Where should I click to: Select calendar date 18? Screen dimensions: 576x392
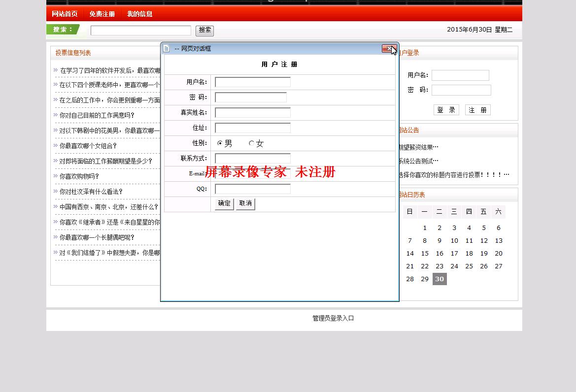click(x=469, y=254)
